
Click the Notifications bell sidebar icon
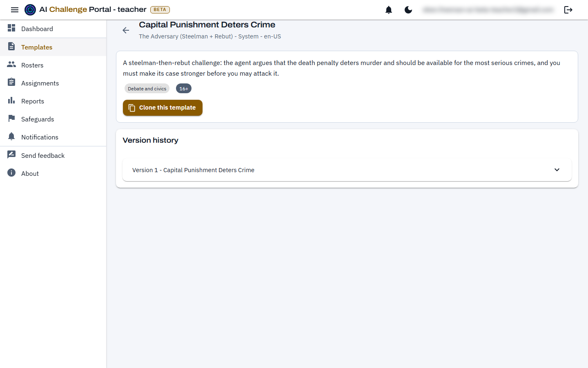pos(11,137)
